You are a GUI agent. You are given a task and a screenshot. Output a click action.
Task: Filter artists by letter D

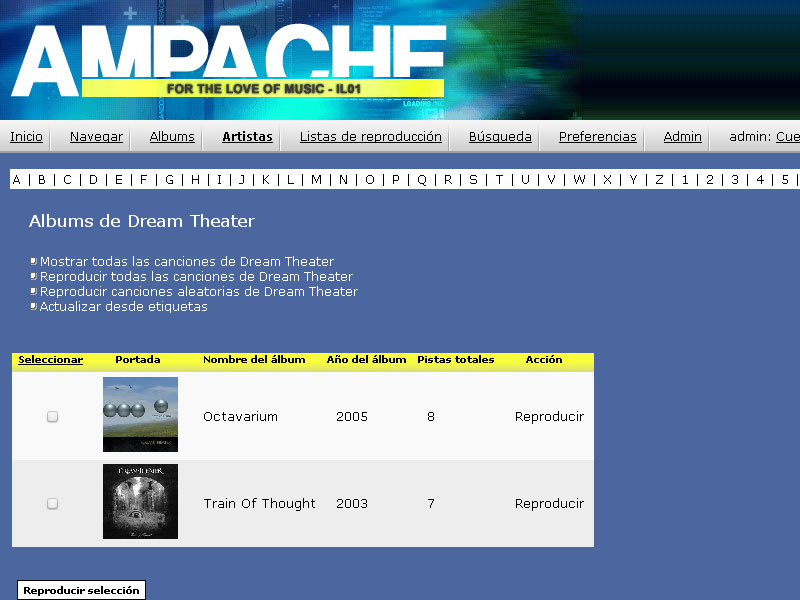click(x=93, y=180)
